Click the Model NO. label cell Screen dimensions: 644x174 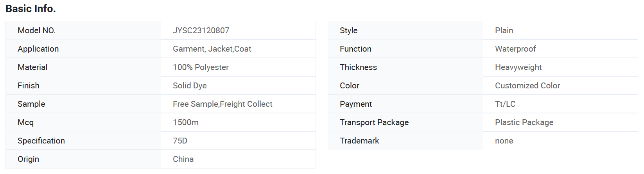click(x=83, y=30)
